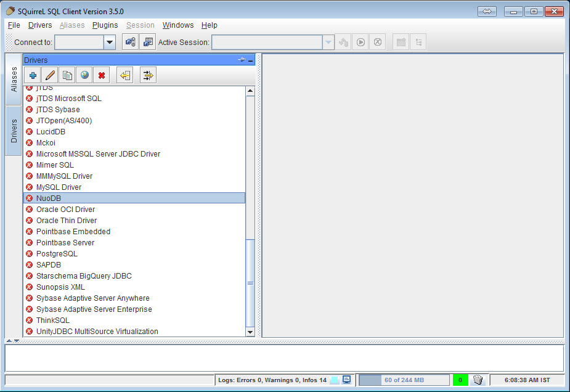Viewport: 570px width, 392px height.
Task: Click the disabled stop/close session icon
Action: pos(378,42)
